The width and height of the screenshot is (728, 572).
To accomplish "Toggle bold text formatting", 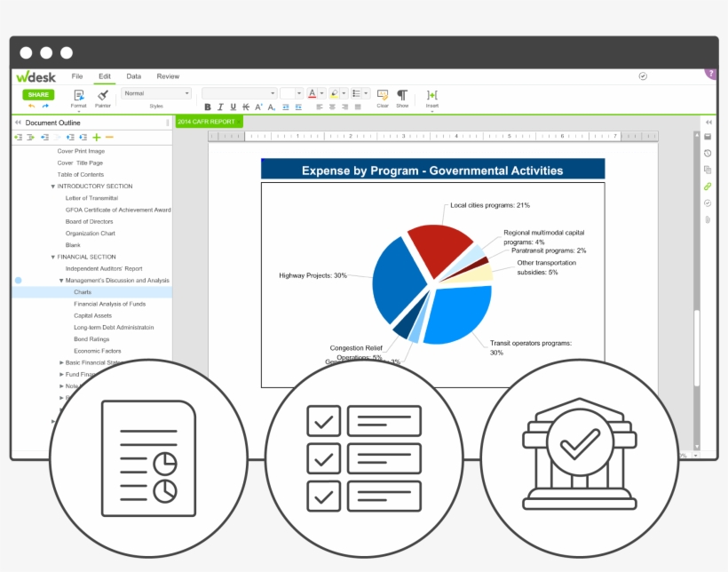I will [x=207, y=107].
